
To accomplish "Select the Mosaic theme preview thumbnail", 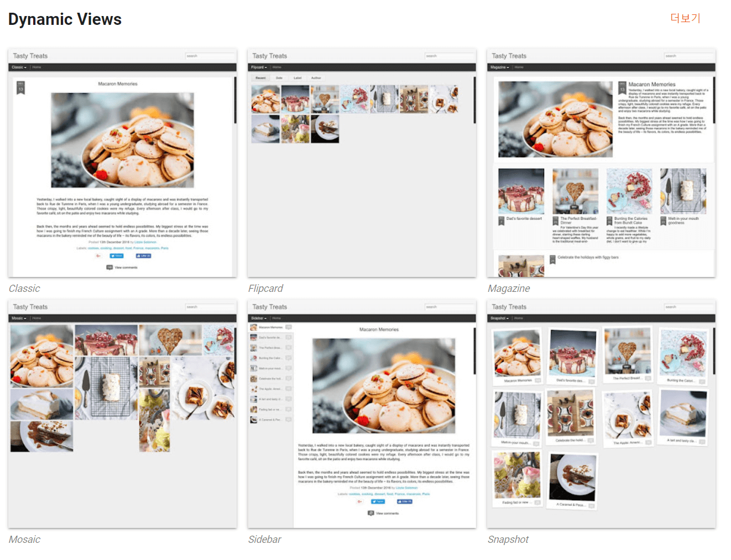I will (122, 414).
